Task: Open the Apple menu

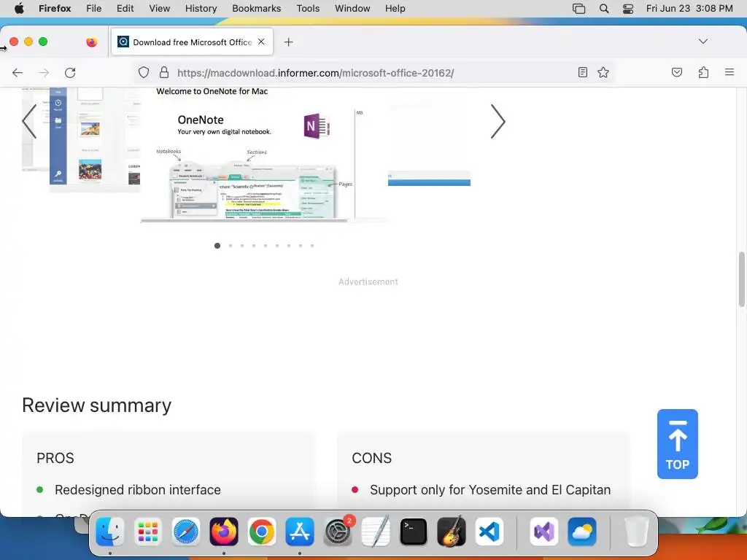Action: 19,8
